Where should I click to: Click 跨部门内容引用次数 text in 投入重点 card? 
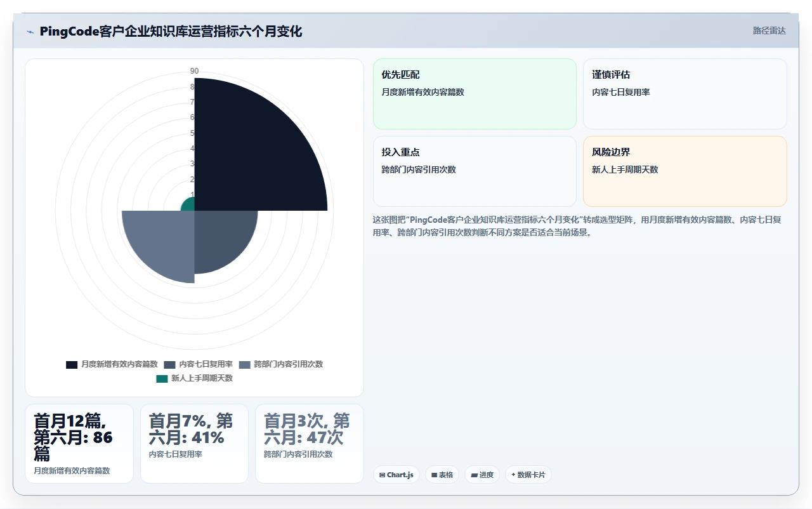pyautogui.click(x=419, y=169)
